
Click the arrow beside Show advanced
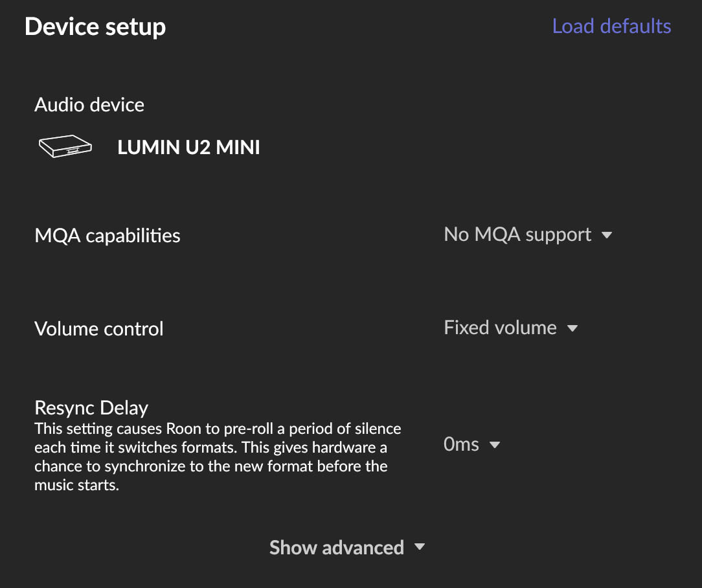coord(420,547)
